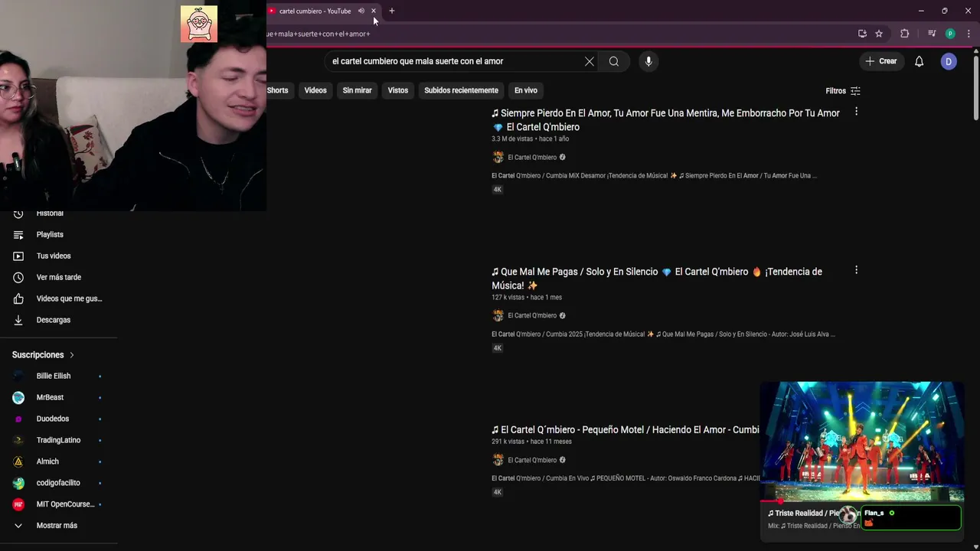Open a new browser tab
Viewport: 980px width, 551px height.
tap(392, 11)
